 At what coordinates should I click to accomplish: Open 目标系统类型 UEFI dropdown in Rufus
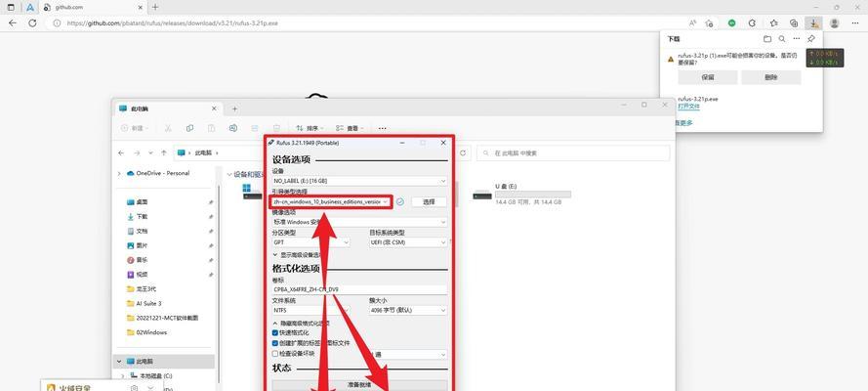coord(408,242)
